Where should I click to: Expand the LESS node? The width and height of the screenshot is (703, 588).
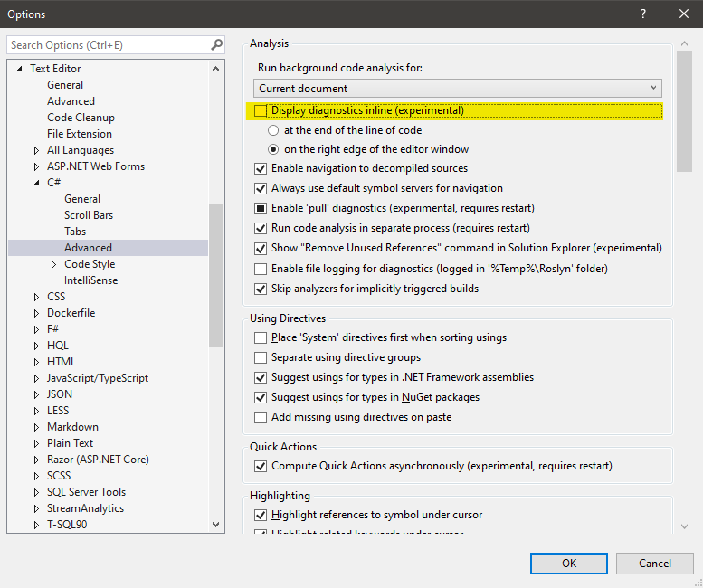36,411
